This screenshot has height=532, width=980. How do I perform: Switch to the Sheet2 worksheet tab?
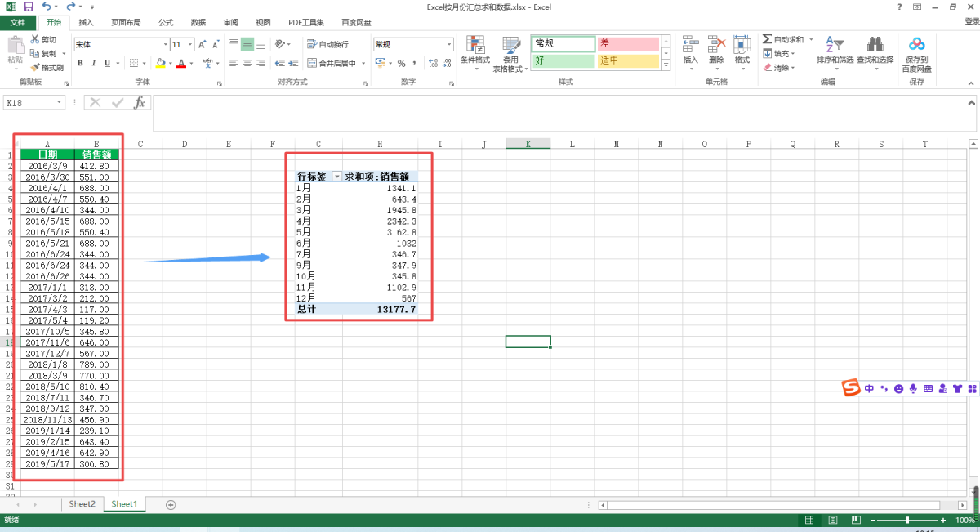[x=82, y=504]
